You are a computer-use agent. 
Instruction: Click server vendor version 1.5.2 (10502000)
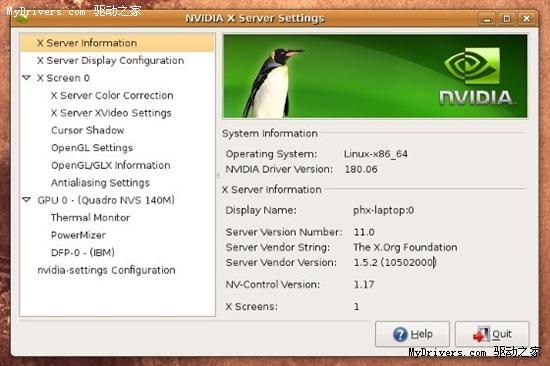[395, 262]
